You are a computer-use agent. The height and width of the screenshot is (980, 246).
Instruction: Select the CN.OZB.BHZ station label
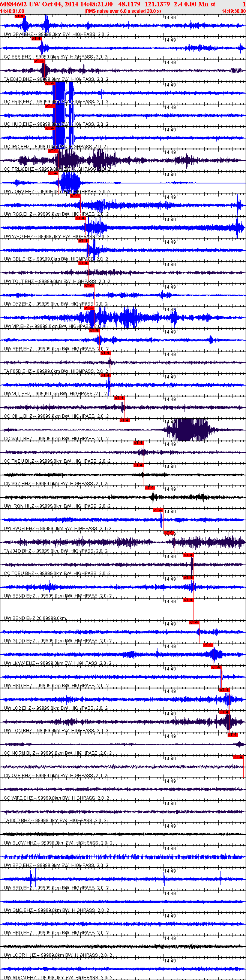[x=55, y=775]
